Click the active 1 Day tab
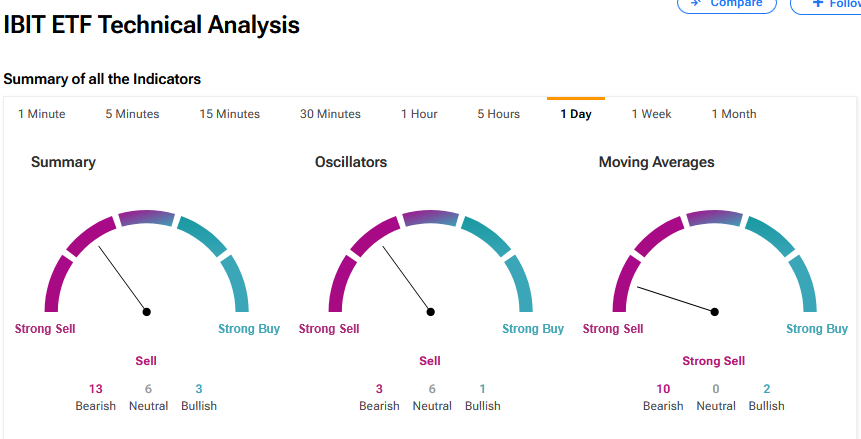This screenshot has width=861, height=439. coord(576,114)
